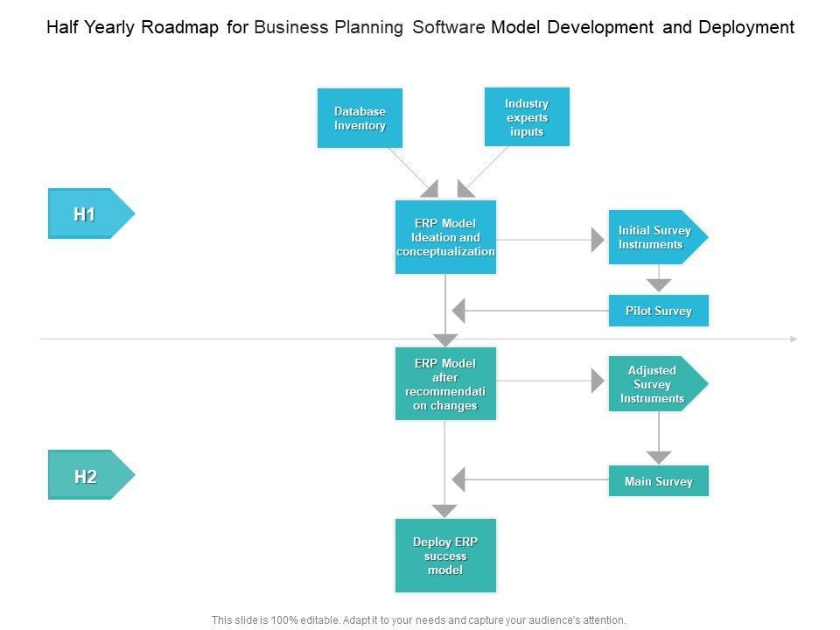Click arrowhead pointing left from Main Survey
The height and width of the screenshot is (630, 840).
[x=459, y=479]
